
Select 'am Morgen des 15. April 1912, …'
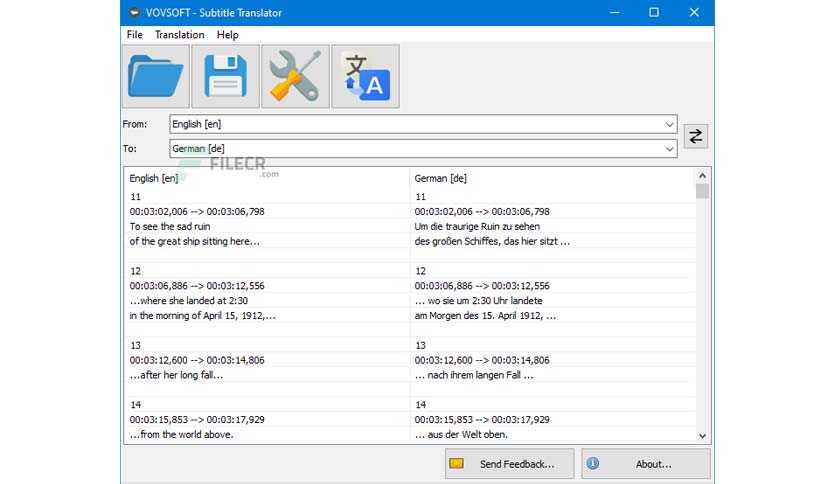(x=485, y=316)
